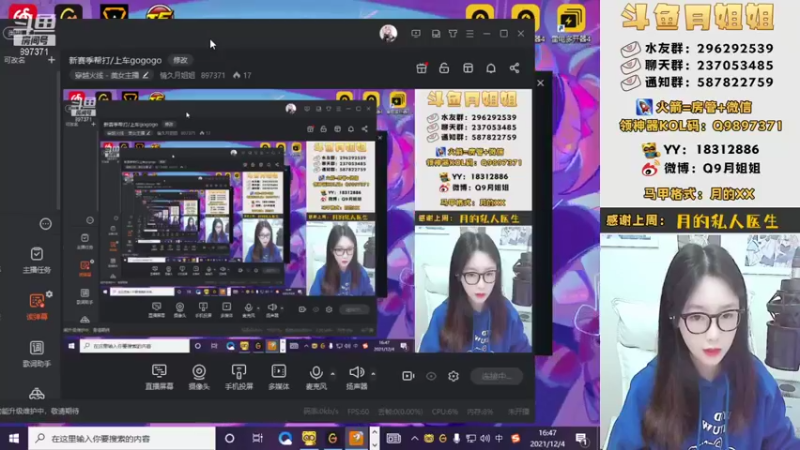Switch the 中 input method indicator

click(x=499, y=438)
